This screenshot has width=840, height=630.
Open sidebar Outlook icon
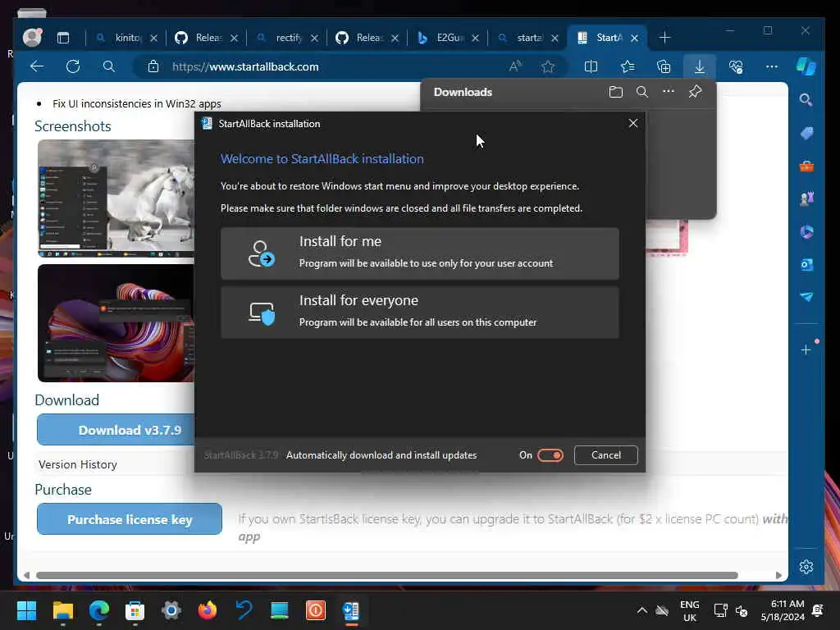pos(806,264)
